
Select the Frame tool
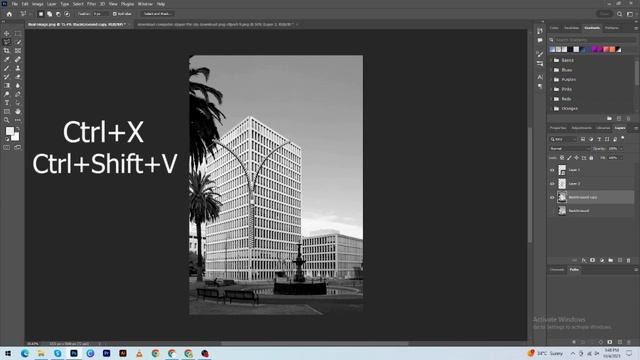click(x=18, y=51)
